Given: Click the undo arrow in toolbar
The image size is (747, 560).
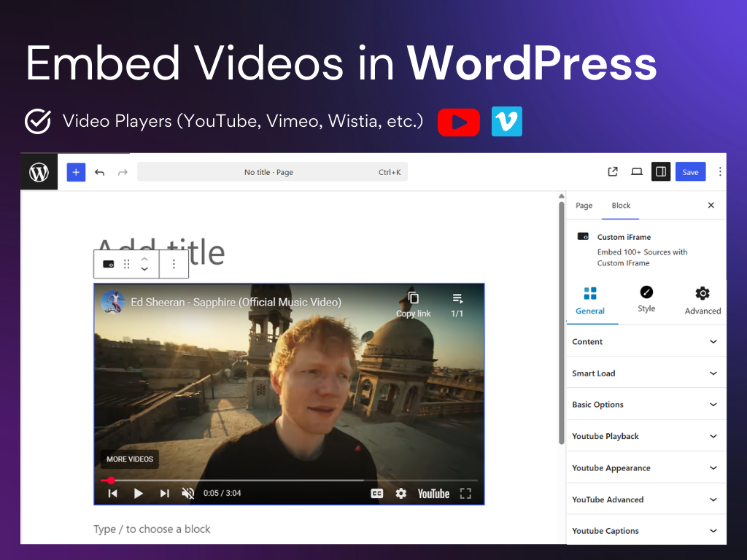Looking at the screenshot, I should [x=100, y=172].
